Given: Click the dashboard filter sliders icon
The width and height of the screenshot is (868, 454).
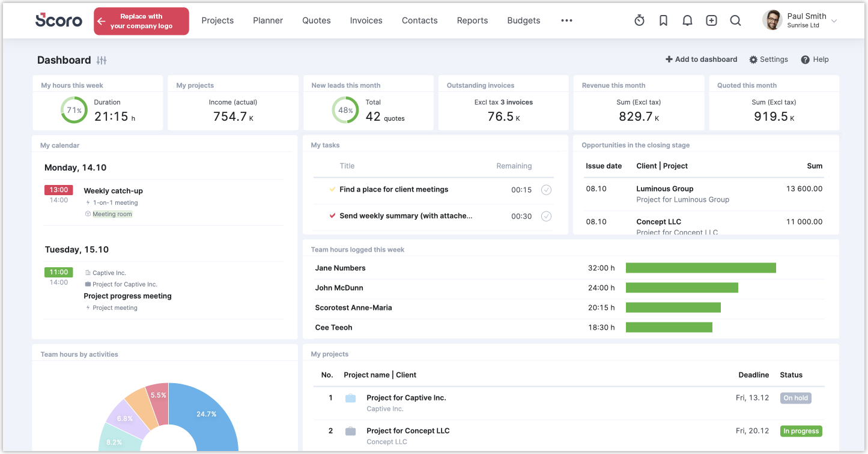Looking at the screenshot, I should click(102, 60).
